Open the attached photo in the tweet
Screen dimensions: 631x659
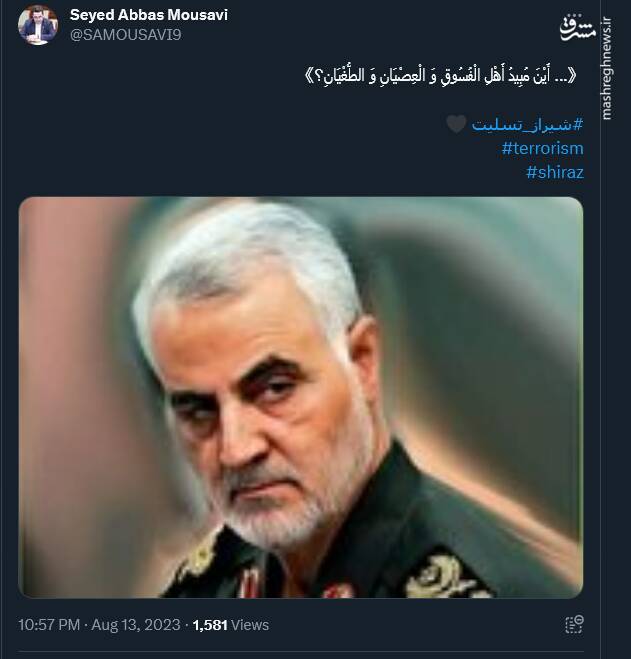coord(301,397)
